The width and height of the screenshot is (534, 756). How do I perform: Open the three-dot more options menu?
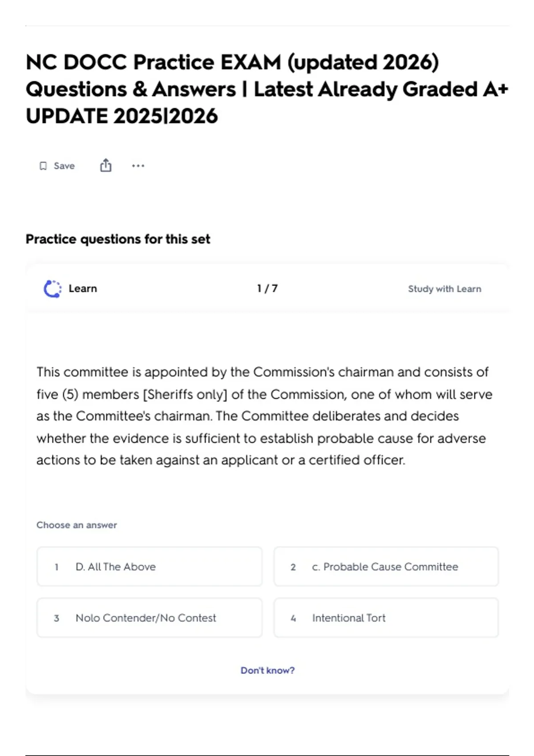click(x=138, y=166)
